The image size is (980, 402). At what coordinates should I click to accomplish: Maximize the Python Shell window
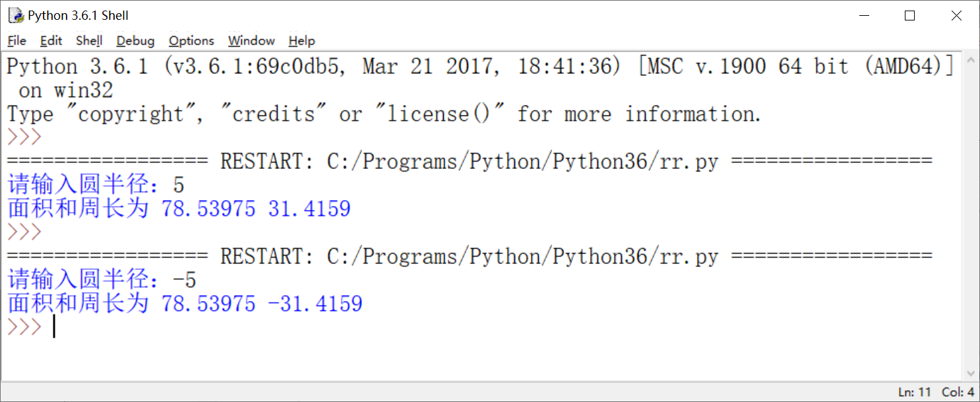click(x=910, y=16)
